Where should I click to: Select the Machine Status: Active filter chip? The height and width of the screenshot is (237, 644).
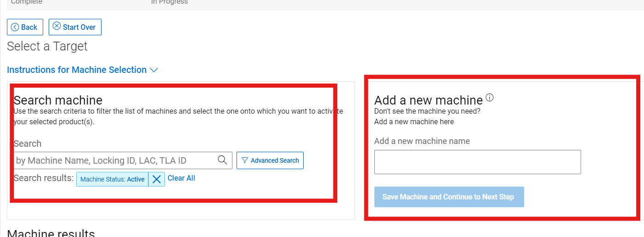point(112,179)
